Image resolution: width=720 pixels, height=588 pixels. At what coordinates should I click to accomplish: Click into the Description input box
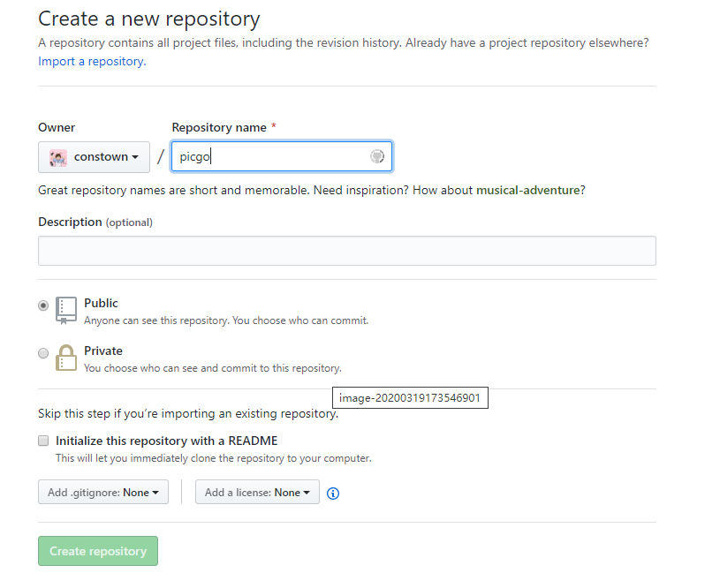point(346,251)
